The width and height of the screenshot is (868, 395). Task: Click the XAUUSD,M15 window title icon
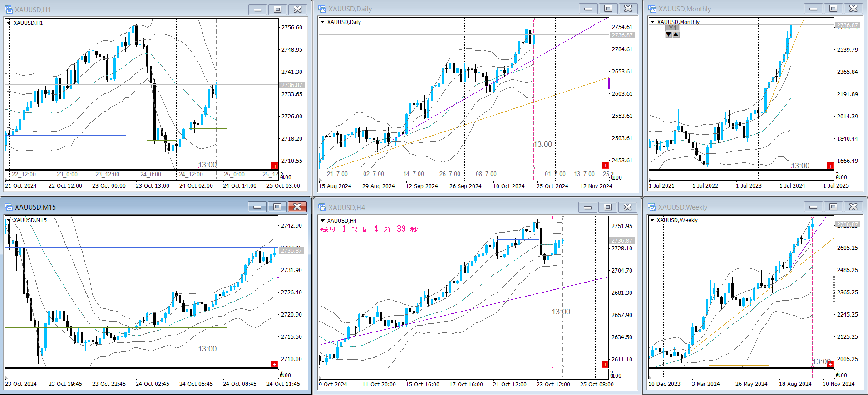point(9,207)
